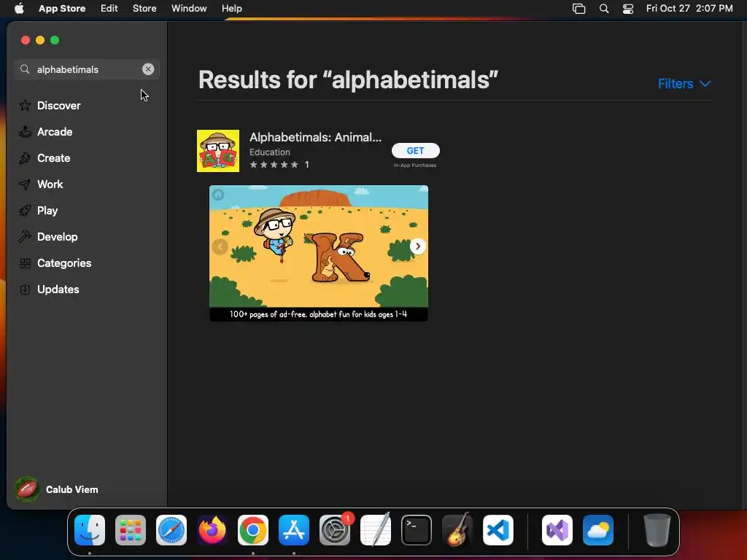
Task: Click the Stage Manager icon in menu bar
Action: coord(578,9)
